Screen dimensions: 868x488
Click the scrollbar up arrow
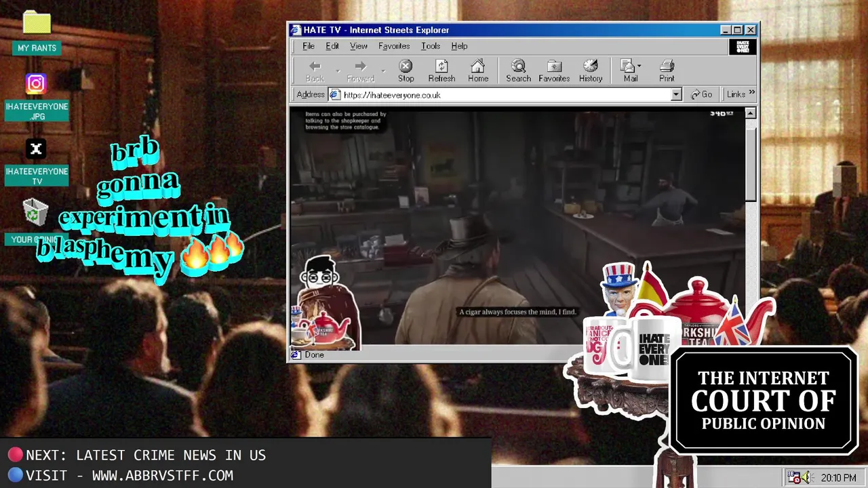(750, 113)
